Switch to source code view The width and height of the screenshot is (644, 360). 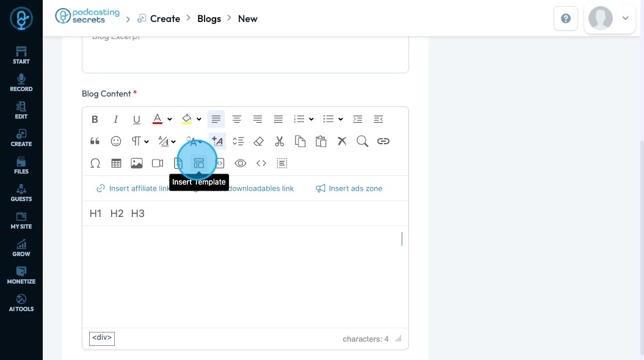tap(261, 163)
